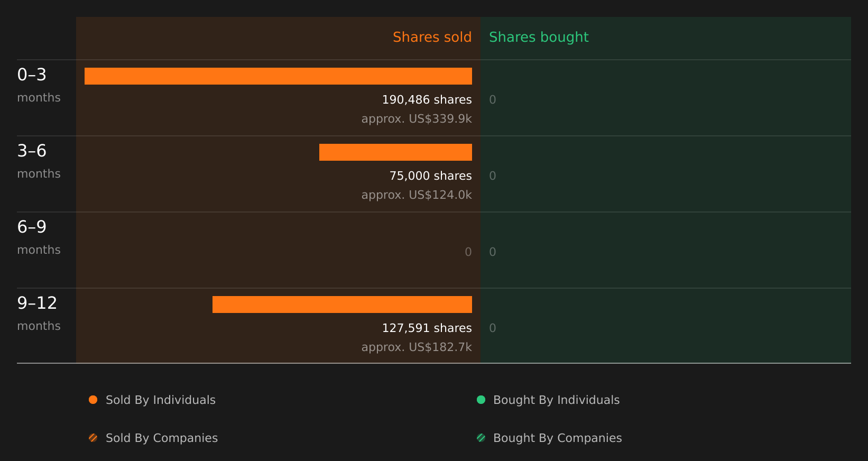Image resolution: width=868 pixels, height=461 pixels.
Task: Click the 0–3 months orange sold bar
Action: (278, 76)
